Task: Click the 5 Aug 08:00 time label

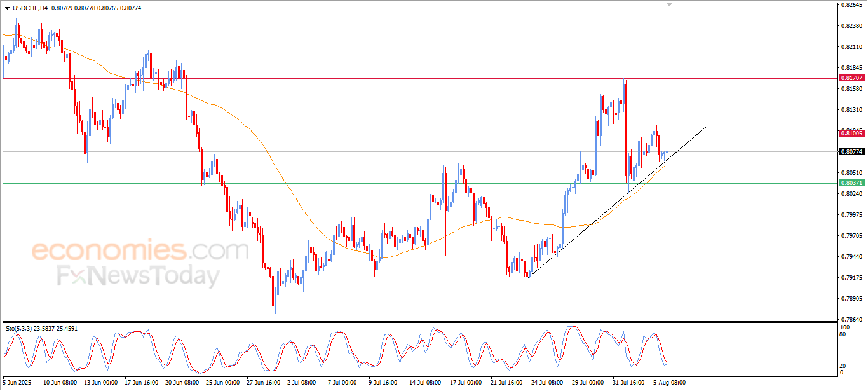Action: click(x=670, y=383)
